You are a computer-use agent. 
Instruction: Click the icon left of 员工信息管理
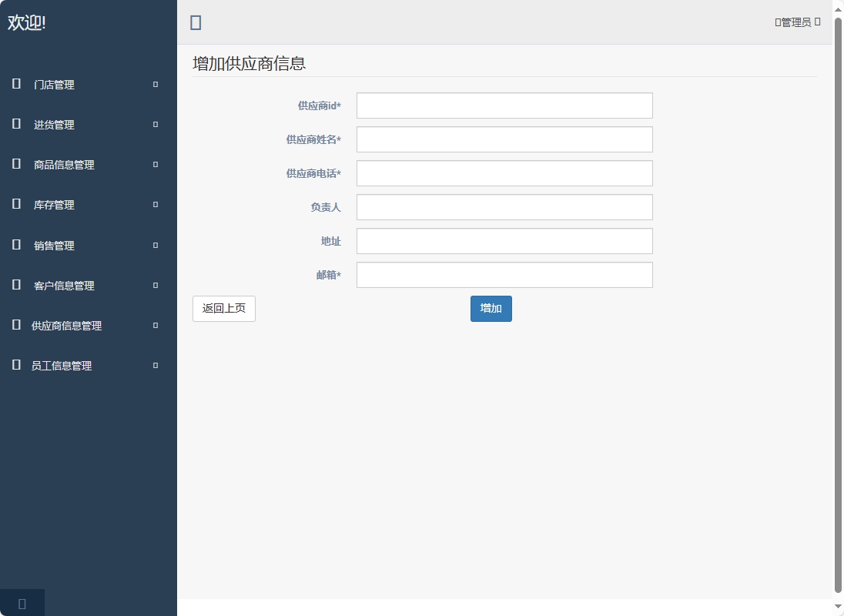click(x=16, y=365)
